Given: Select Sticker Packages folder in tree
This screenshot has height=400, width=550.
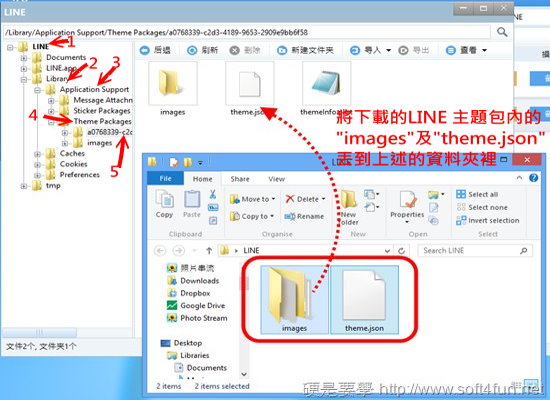Looking at the screenshot, I should [x=102, y=111].
